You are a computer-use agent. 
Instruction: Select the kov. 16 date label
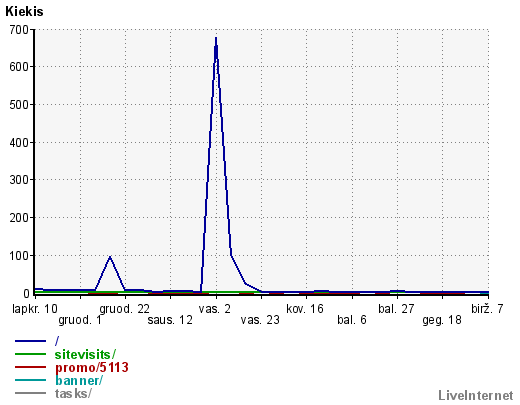(x=305, y=309)
